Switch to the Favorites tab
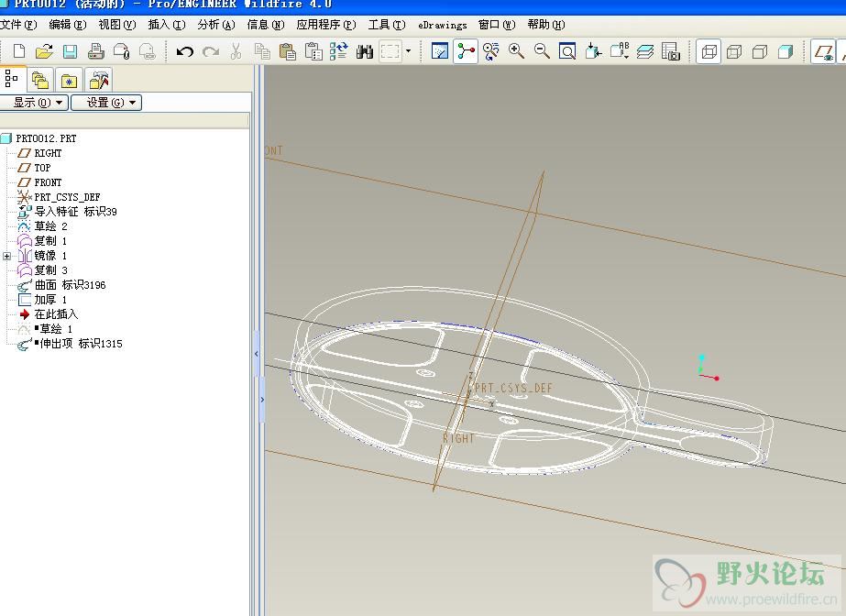 tap(69, 81)
